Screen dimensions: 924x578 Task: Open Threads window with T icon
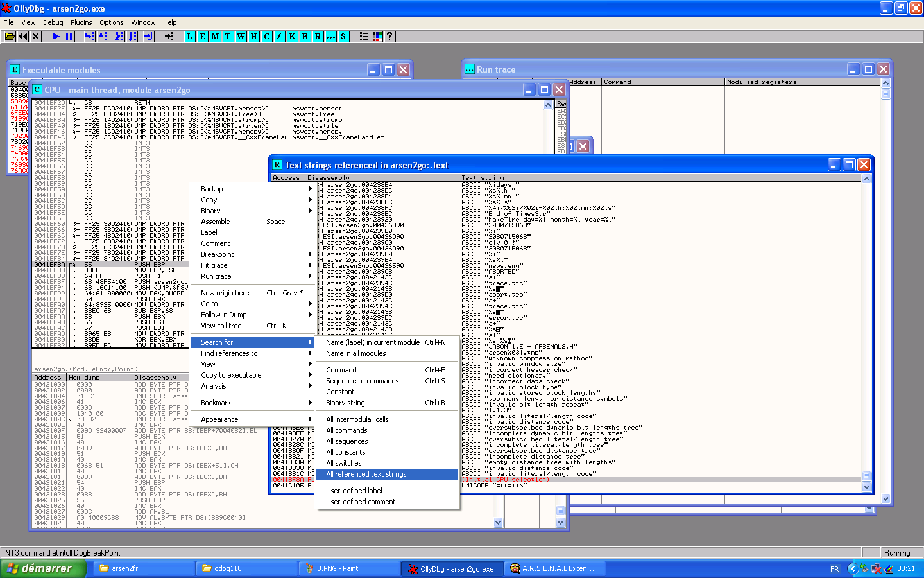(x=228, y=37)
